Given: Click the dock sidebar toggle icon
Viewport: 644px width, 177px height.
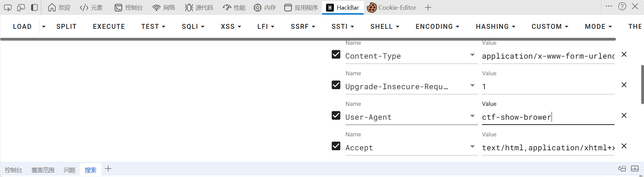Looking at the screenshot, I should (34, 8).
